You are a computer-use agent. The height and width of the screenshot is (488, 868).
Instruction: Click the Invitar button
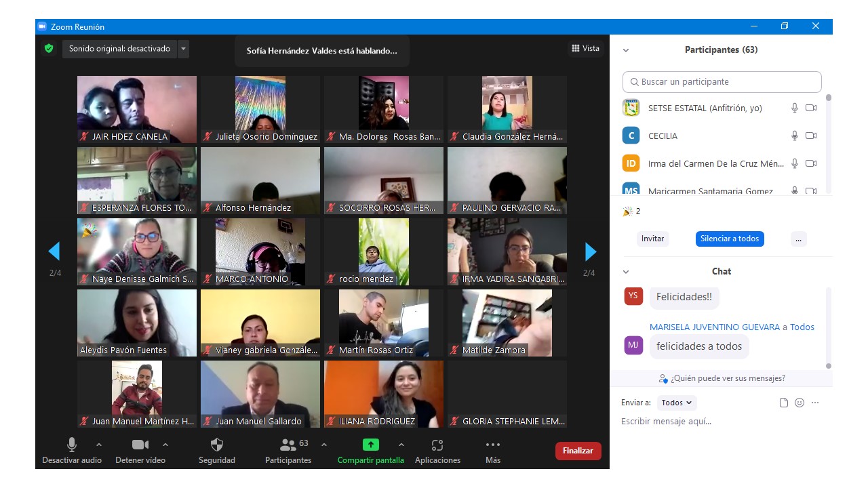click(653, 239)
